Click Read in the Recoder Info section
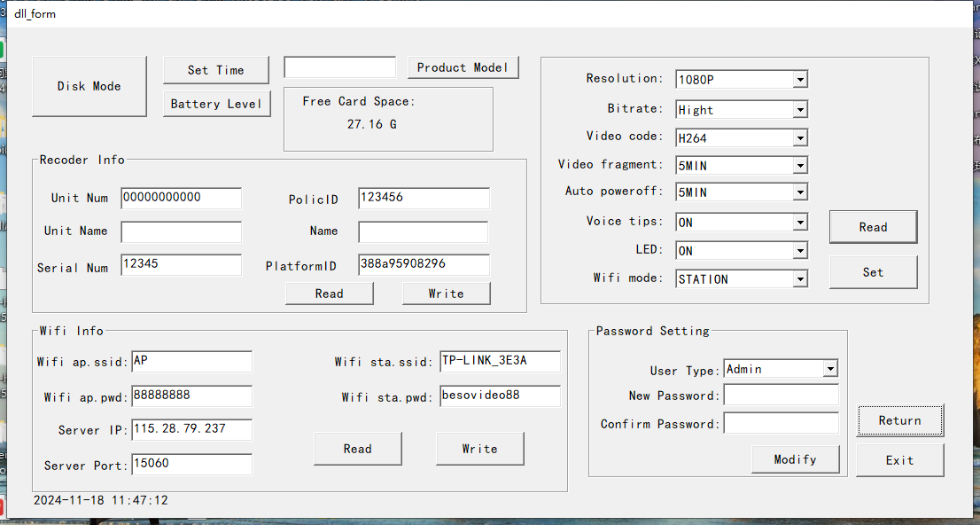Screen dimensions: 980x525 [x=329, y=293]
